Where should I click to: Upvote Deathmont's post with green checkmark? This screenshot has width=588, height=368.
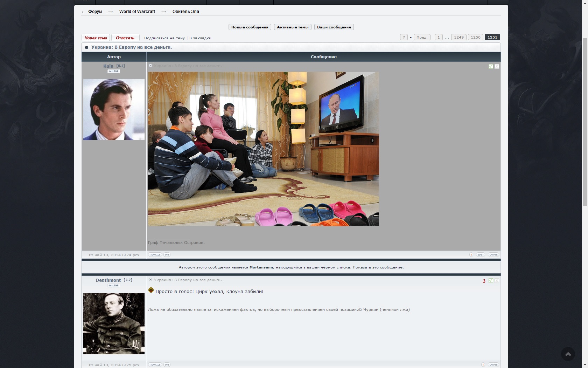[491, 281]
